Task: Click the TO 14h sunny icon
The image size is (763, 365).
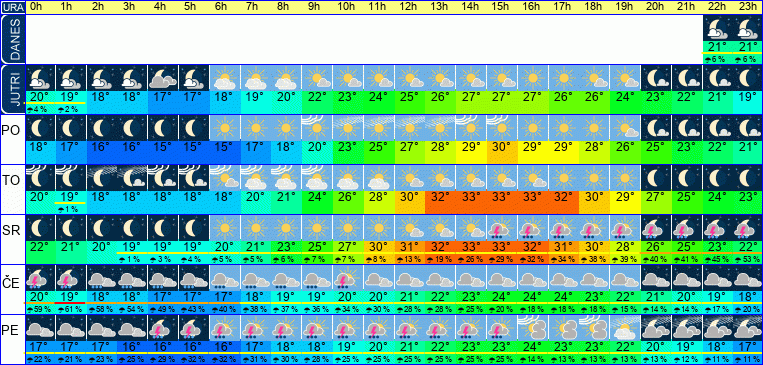Action: coord(470,178)
